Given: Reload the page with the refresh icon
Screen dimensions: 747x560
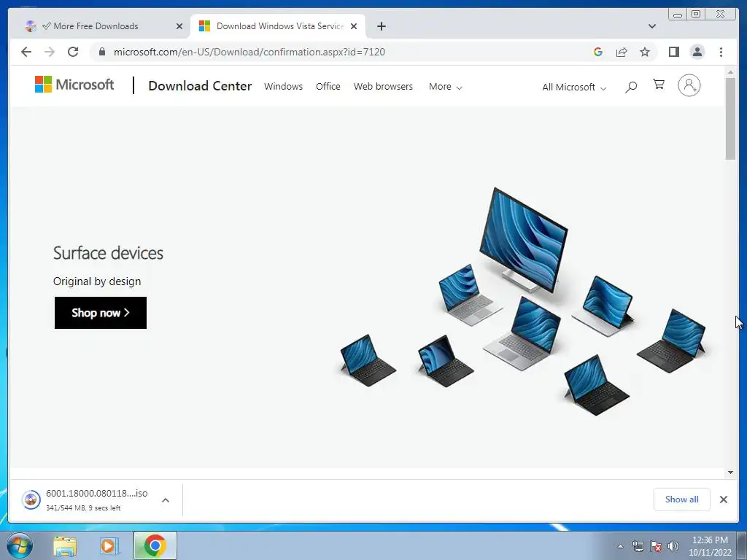Looking at the screenshot, I should pos(73,52).
